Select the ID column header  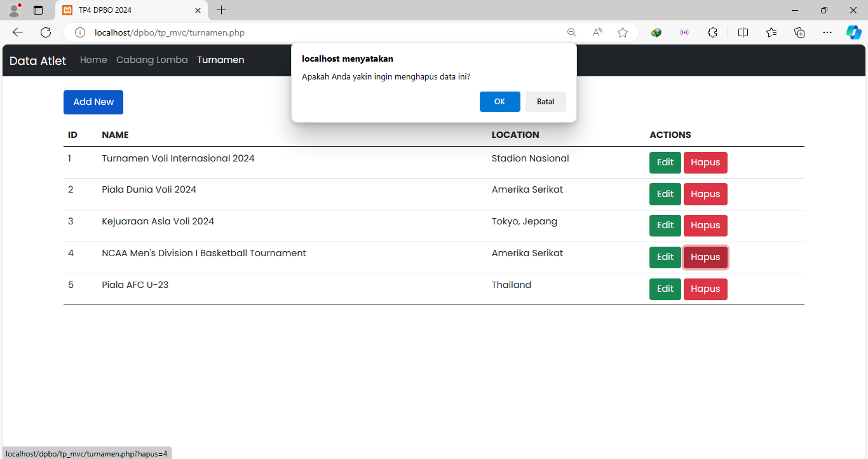(72, 135)
